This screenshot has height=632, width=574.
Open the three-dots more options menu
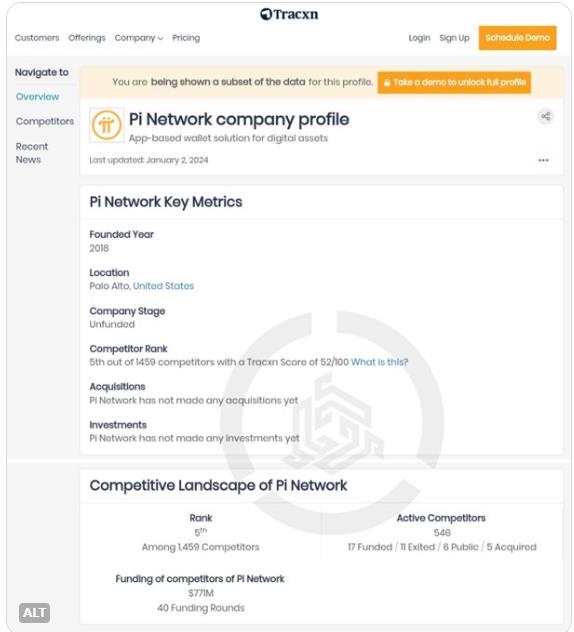click(543, 160)
